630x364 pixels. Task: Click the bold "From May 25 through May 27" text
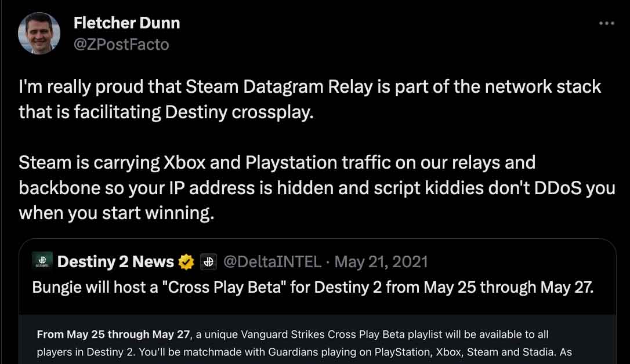click(x=113, y=334)
